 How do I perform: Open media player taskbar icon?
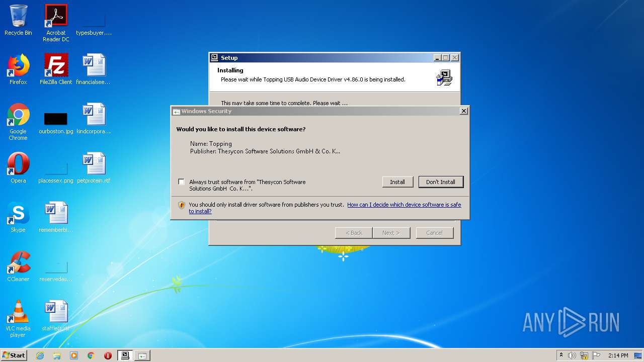coord(74,355)
